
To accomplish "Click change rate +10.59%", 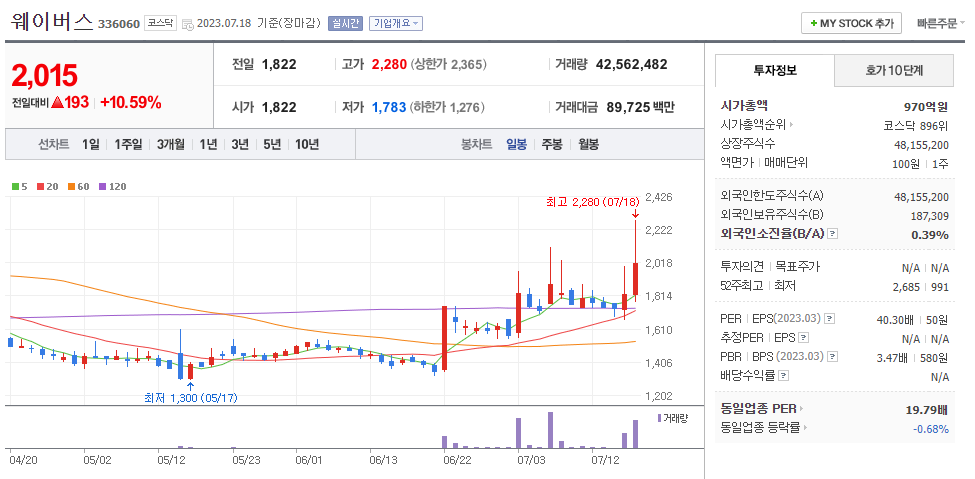I will 131,103.
